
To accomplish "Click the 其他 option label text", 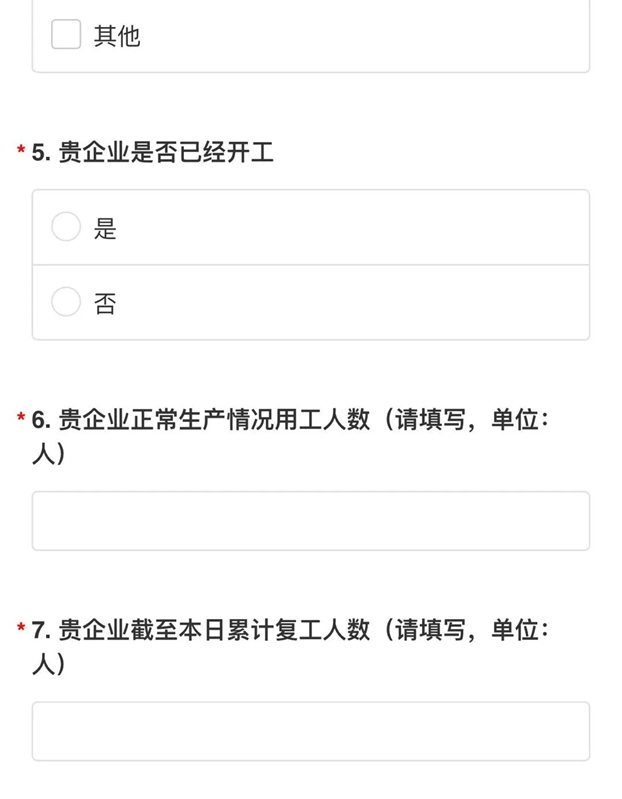I will tap(117, 36).
